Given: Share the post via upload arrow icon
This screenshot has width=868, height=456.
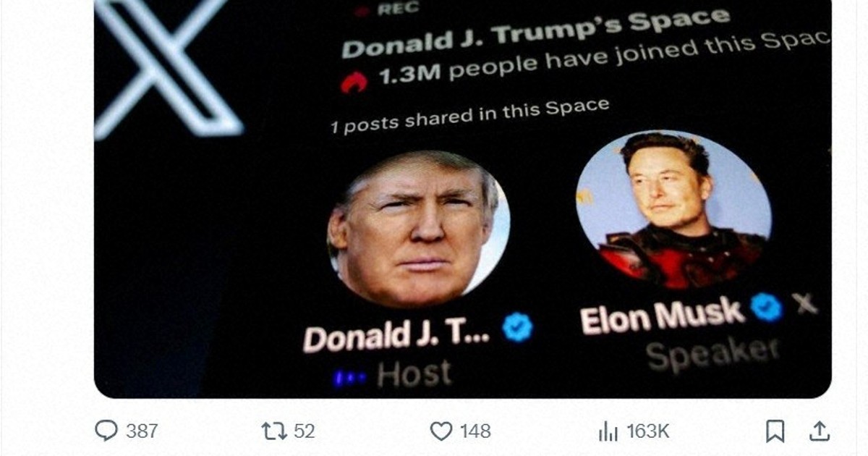Looking at the screenshot, I should pos(819,431).
